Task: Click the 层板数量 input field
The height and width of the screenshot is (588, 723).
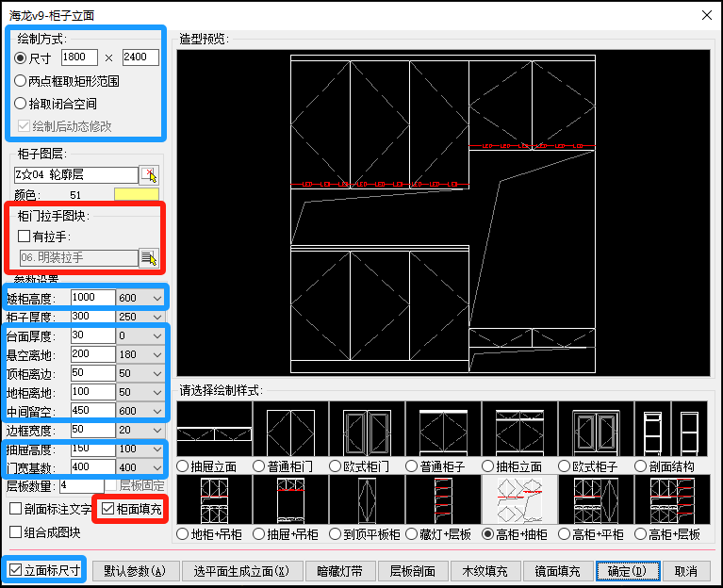Action: 82,486
